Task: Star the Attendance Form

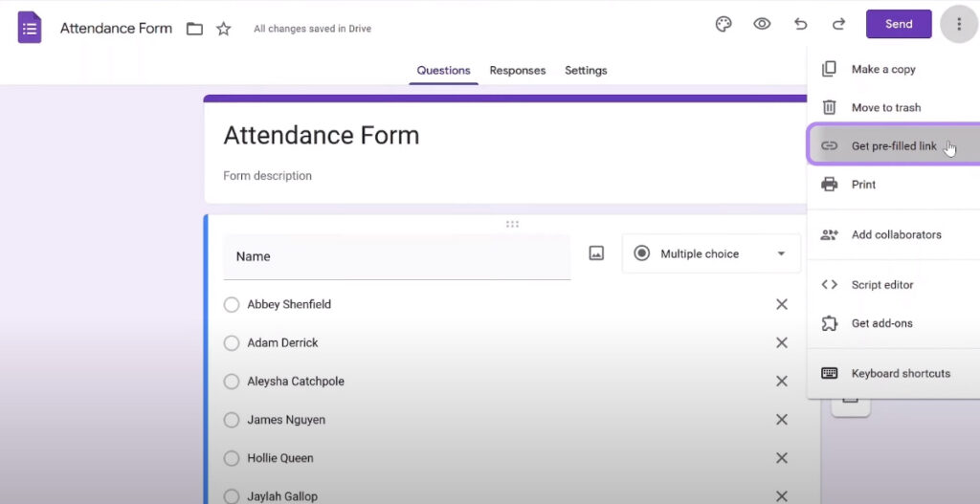Action: tap(224, 29)
